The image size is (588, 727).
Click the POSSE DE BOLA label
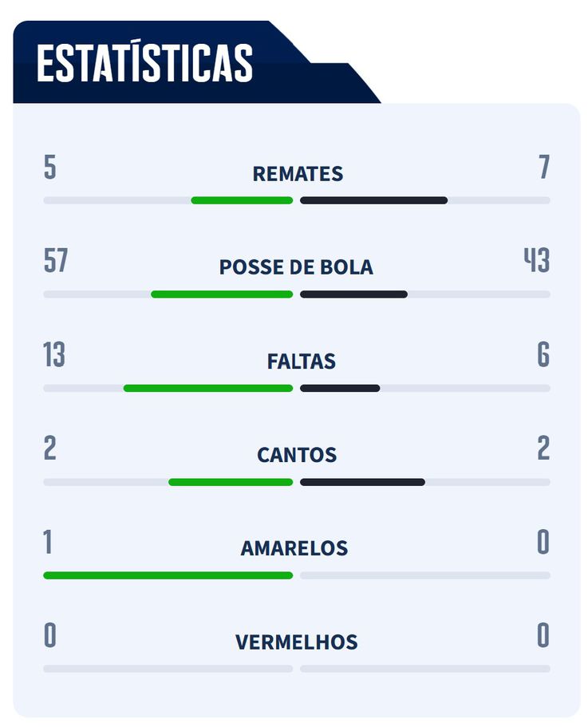click(x=296, y=267)
